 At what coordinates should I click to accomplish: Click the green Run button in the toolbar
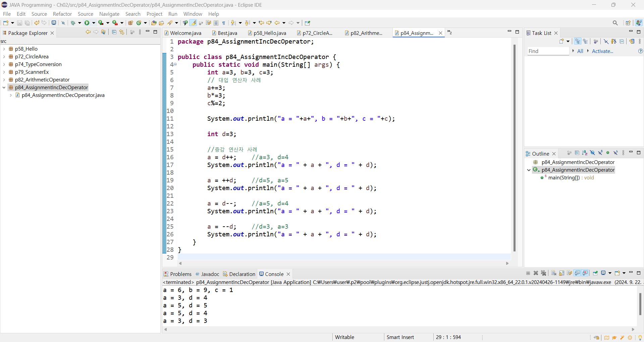point(87,23)
